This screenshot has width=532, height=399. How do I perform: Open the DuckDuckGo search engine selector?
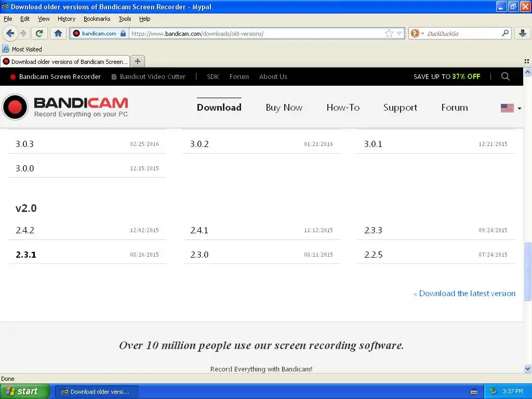click(417, 33)
